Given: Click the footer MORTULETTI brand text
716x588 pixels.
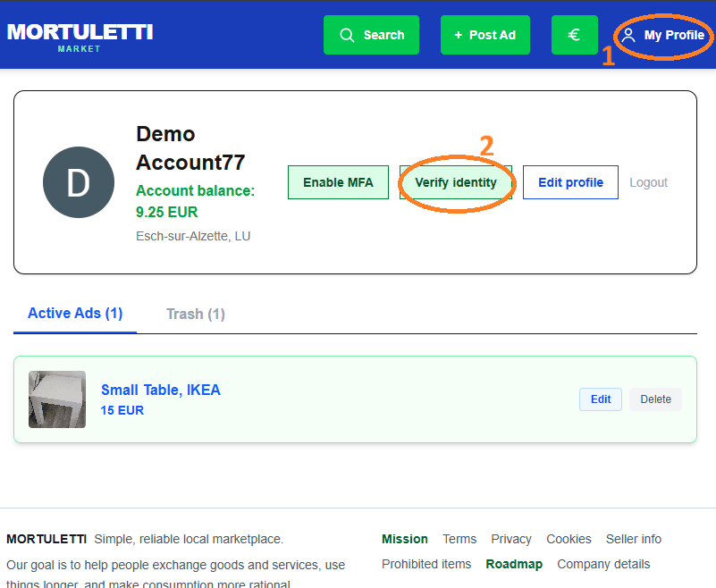Looking at the screenshot, I should tap(46, 539).
